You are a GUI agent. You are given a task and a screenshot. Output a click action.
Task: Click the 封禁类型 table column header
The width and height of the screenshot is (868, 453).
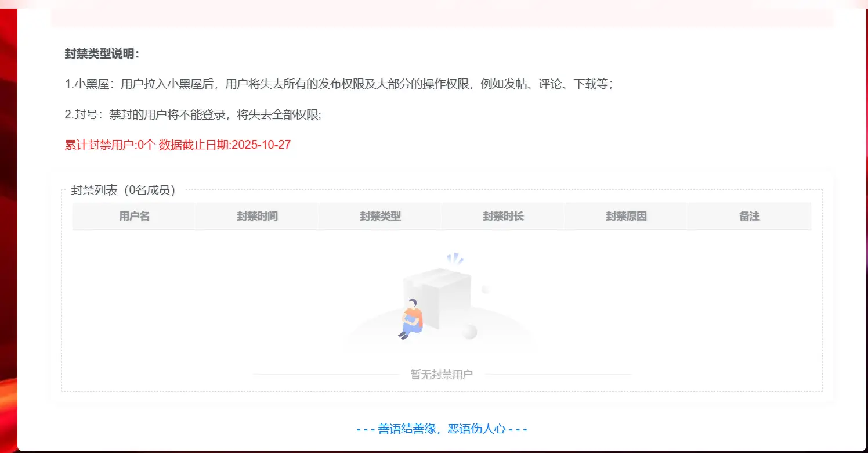pyautogui.click(x=380, y=216)
